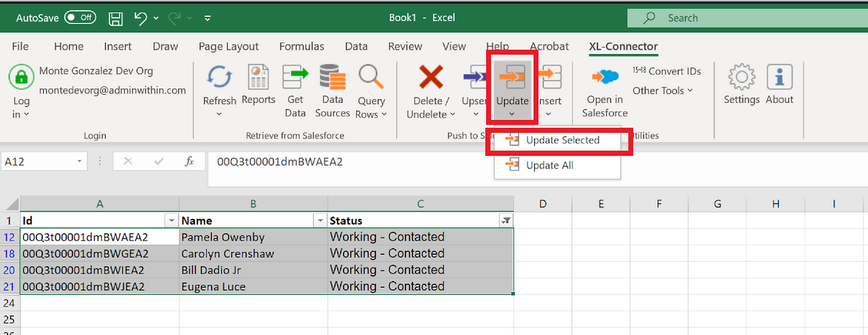This screenshot has height=335, width=868.
Task: Click the About info icon
Action: [x=779, y=77]
